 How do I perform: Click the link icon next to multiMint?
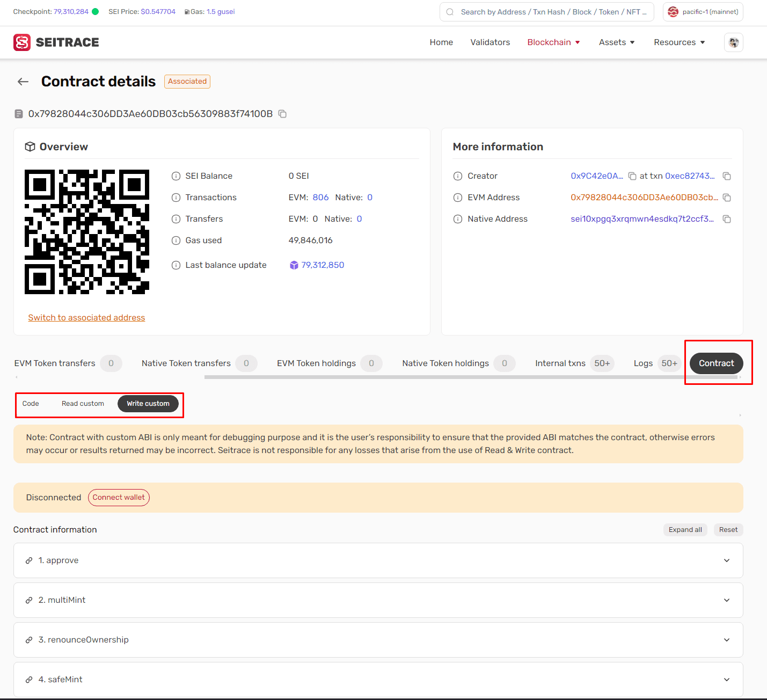[x=29, y=600]
